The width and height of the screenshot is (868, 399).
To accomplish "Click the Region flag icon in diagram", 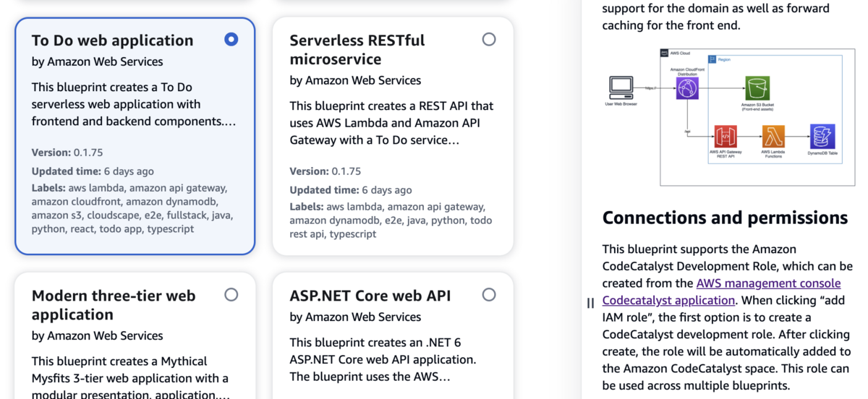I will click(x=712, y=59).
